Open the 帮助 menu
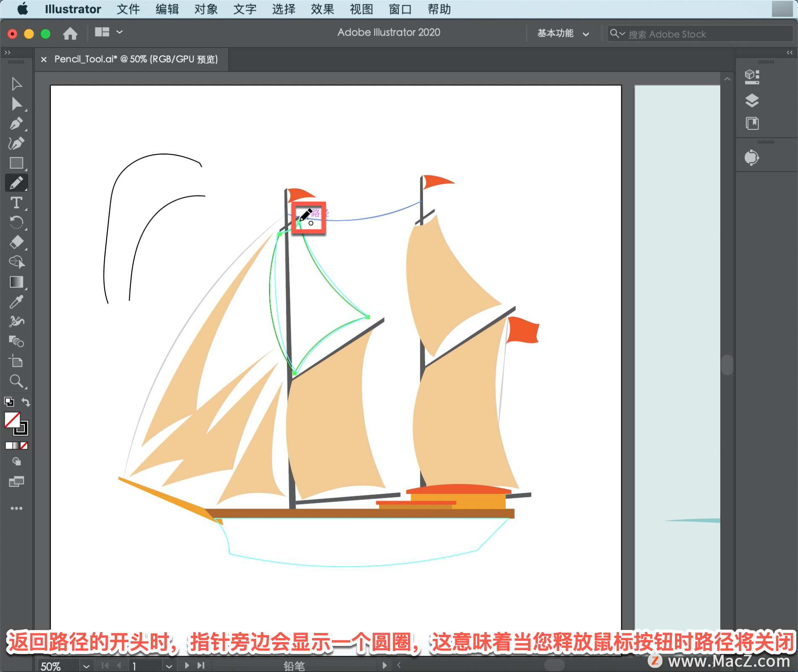The width and height of the screenshot is (798, 672). (x=439, y=9)
